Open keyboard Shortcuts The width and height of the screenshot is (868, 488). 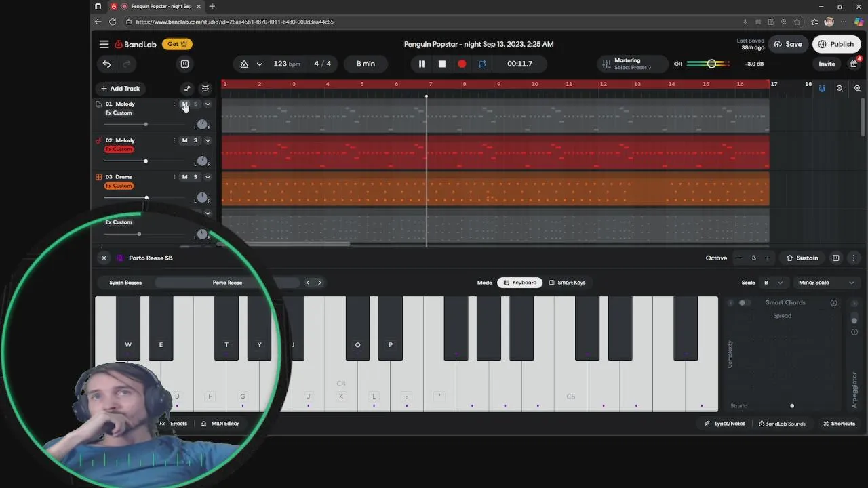[840, 424]
